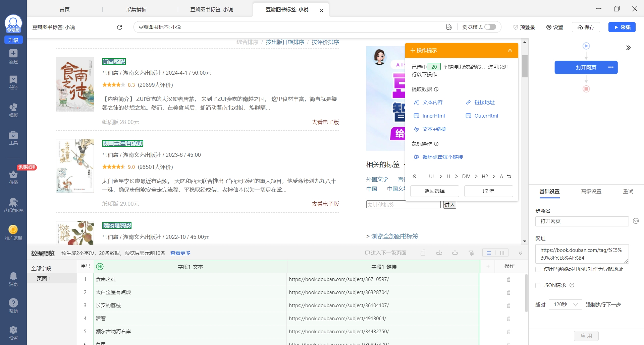644x345 pixels.
Task: Open the 模板 templates sidebar icon
Action: click(x=13, y=110)
